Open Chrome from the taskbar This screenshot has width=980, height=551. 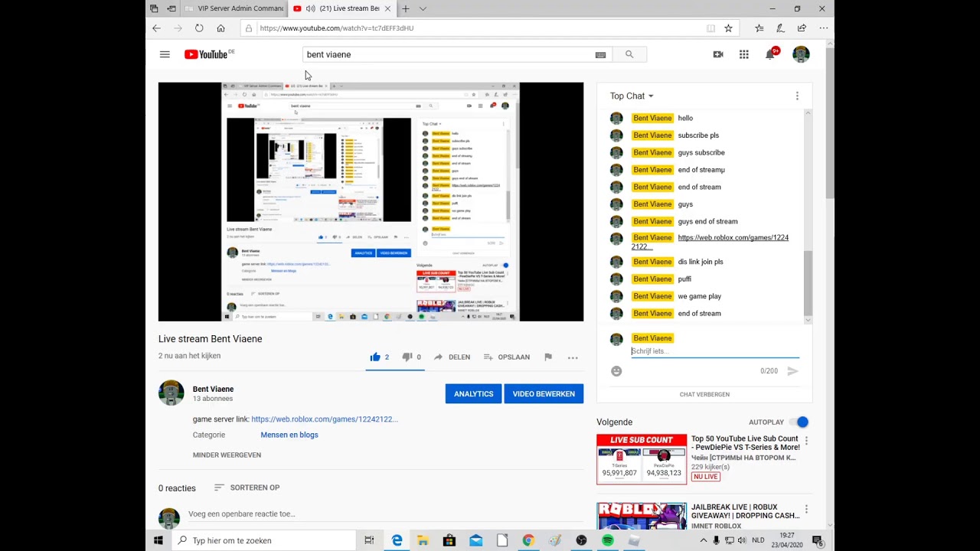pyautogui.click(x=528, y=540)
